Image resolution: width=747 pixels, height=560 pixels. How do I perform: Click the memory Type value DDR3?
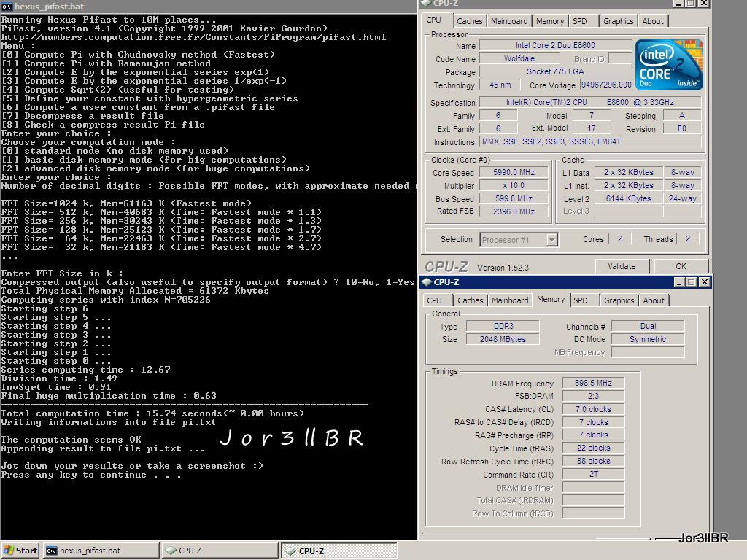[x=503, y=326]
